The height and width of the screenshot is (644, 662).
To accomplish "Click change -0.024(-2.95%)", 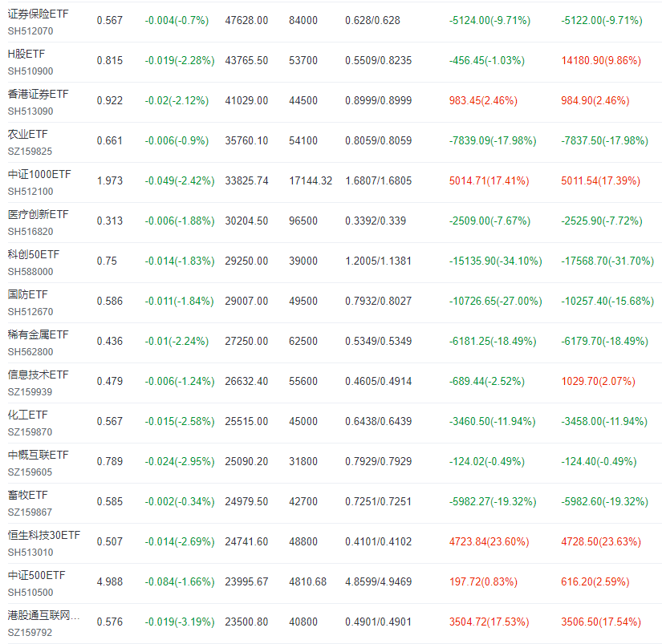I will coord(180,462).
